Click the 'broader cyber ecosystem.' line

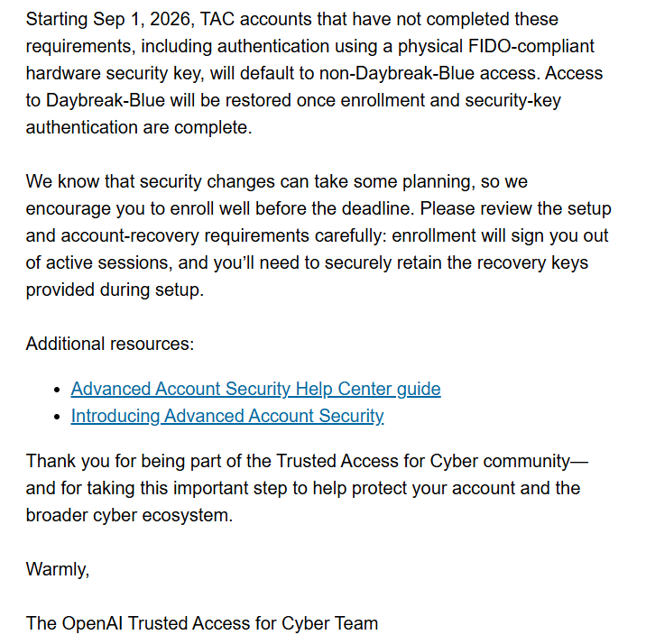pyautogui.click(x=129, y=515)
